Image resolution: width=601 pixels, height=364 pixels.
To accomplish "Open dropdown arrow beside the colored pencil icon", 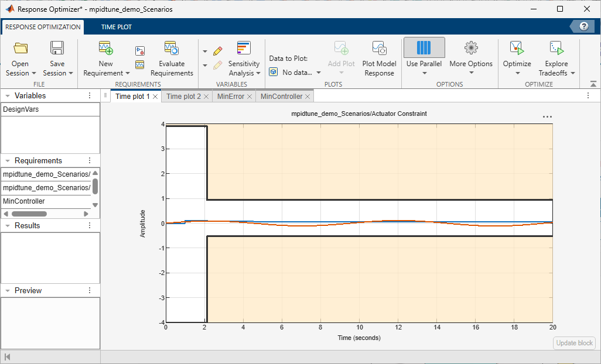I will tap(205, 51).
